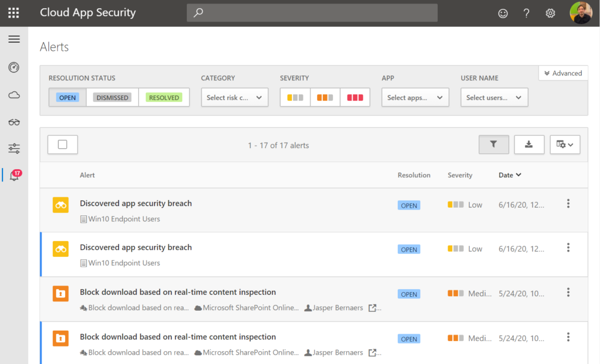Open the Investigate glasses icon in sidebar
This screenshot has width=600, height=364.
(x=14, y=122)
